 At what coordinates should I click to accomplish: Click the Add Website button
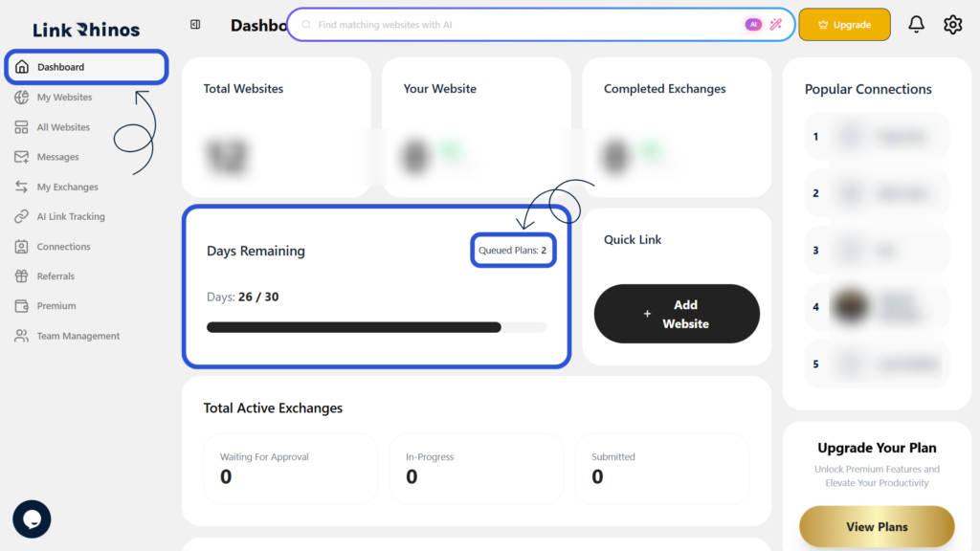point(677,314)
